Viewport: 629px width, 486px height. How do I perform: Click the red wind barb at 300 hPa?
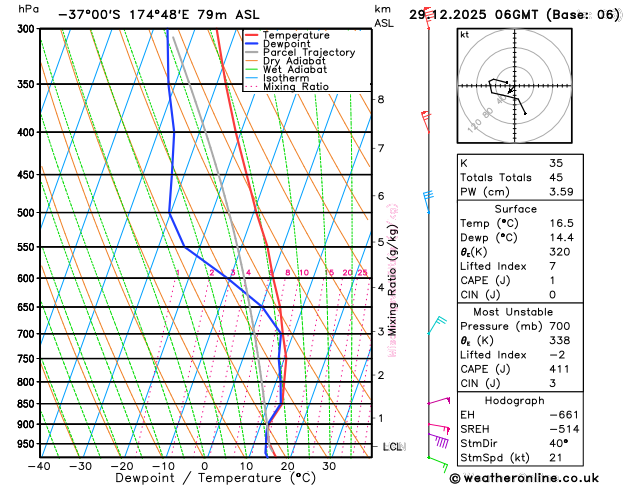point(428,18)
